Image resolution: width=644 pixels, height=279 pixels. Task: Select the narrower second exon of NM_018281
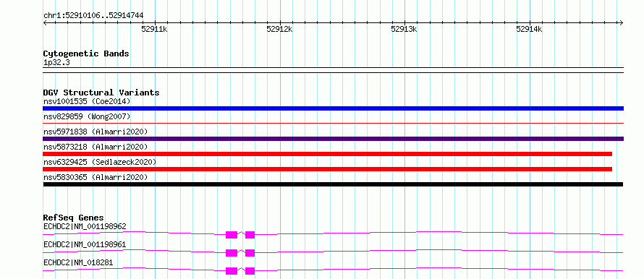click(250, 271)
